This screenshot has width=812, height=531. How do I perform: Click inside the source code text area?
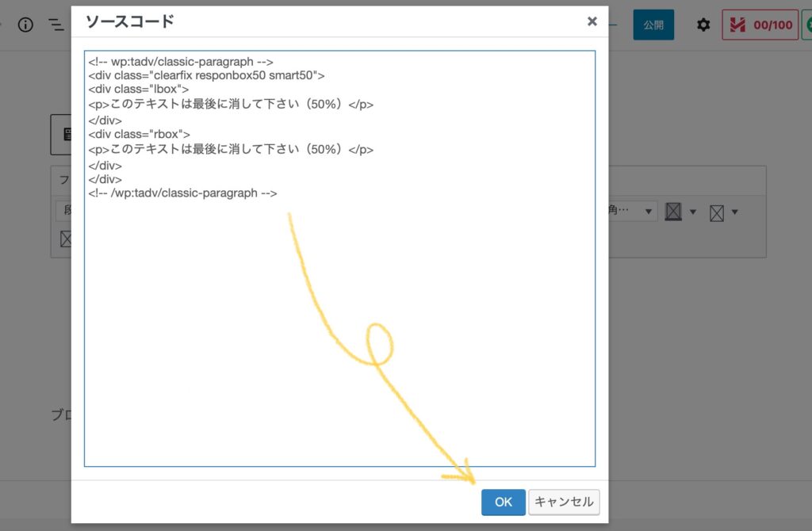coord(339,333)
